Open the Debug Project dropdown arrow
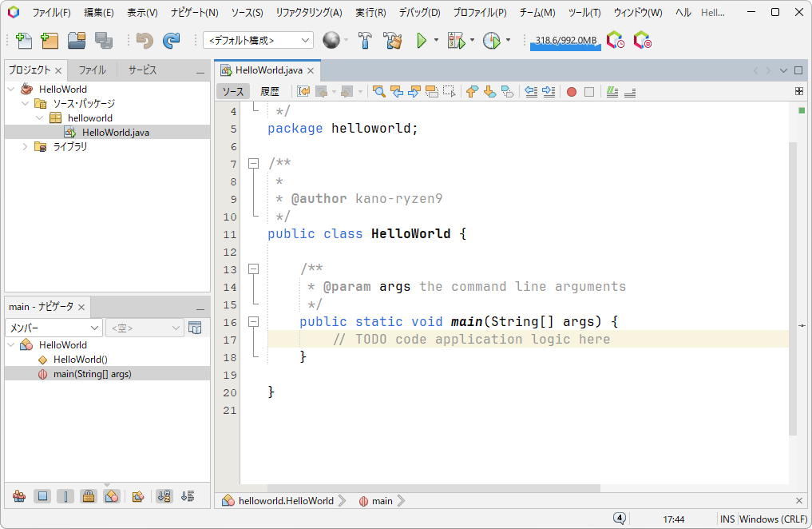This screenshot has width=812, height=529. click(x=473, y=40)
